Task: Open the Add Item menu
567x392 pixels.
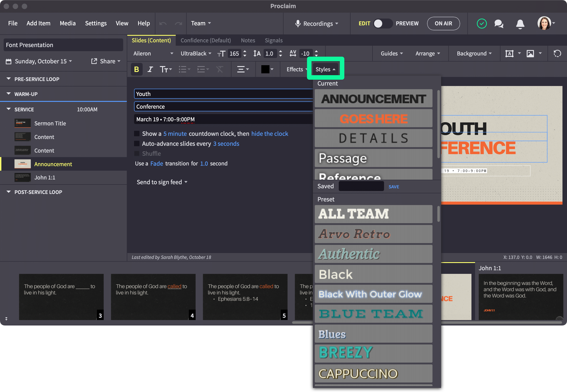Action: (38, 23)
